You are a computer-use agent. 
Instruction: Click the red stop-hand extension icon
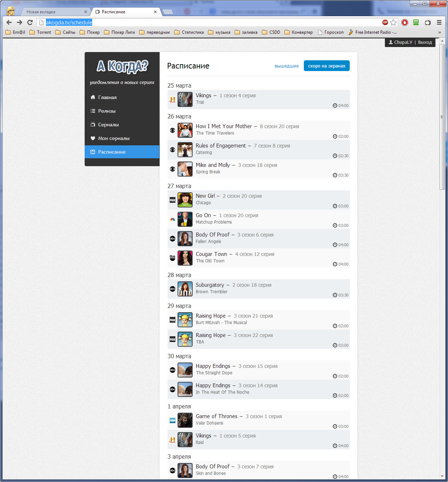[x=405, y=22]
